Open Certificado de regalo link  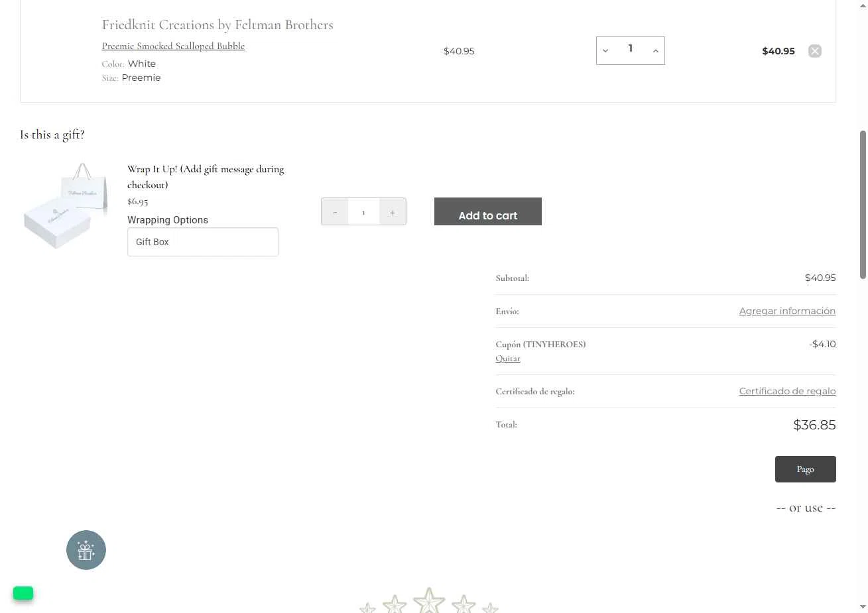(x=787, y=391)
